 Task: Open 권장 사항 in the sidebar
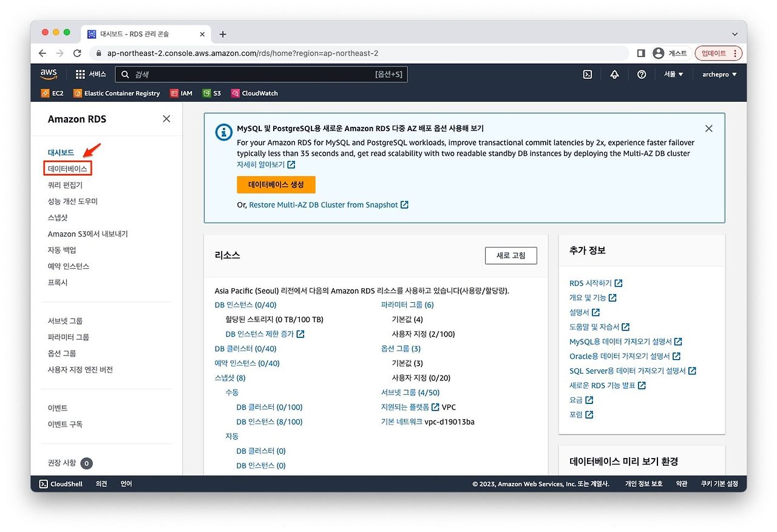click(62, 463)
